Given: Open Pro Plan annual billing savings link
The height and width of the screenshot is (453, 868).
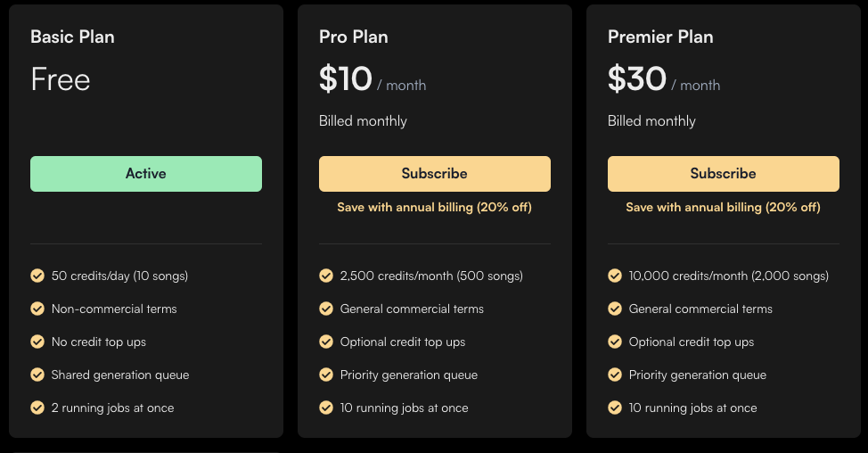Looking at the screenshot, I should coord(435,207).
